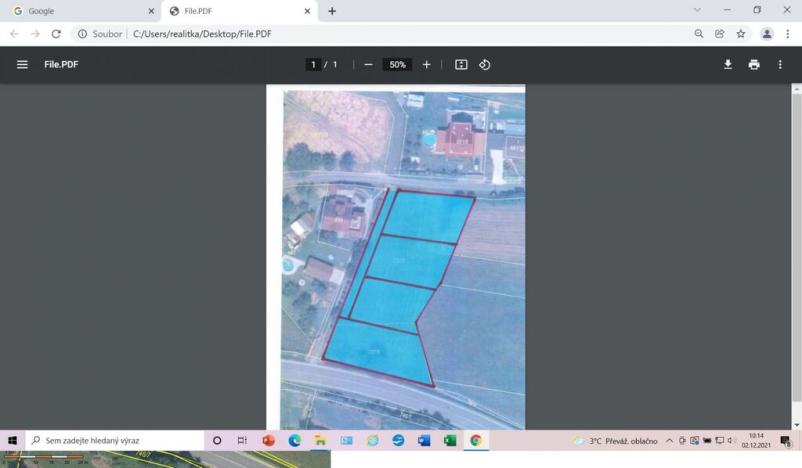
Task: Click the Windows Start button
Action: [x=13, y=440]
